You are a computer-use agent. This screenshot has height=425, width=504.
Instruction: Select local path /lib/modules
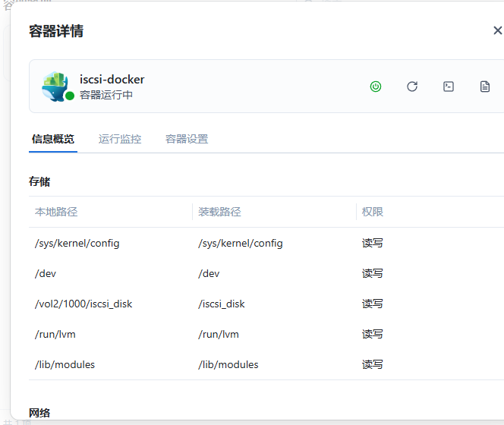pos(65,364)
